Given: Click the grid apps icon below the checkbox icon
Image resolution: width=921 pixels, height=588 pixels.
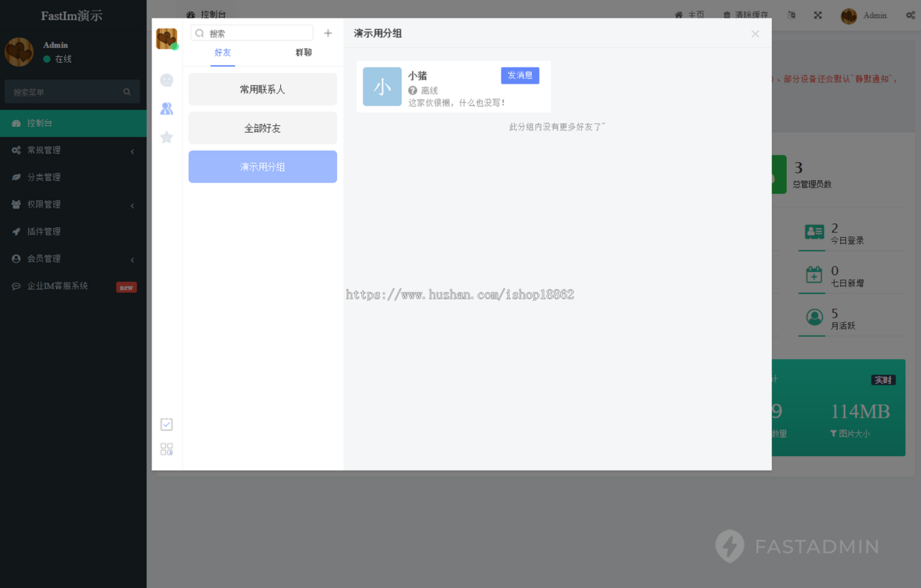Looking at the screenshot, I should (x=167, y=449).
